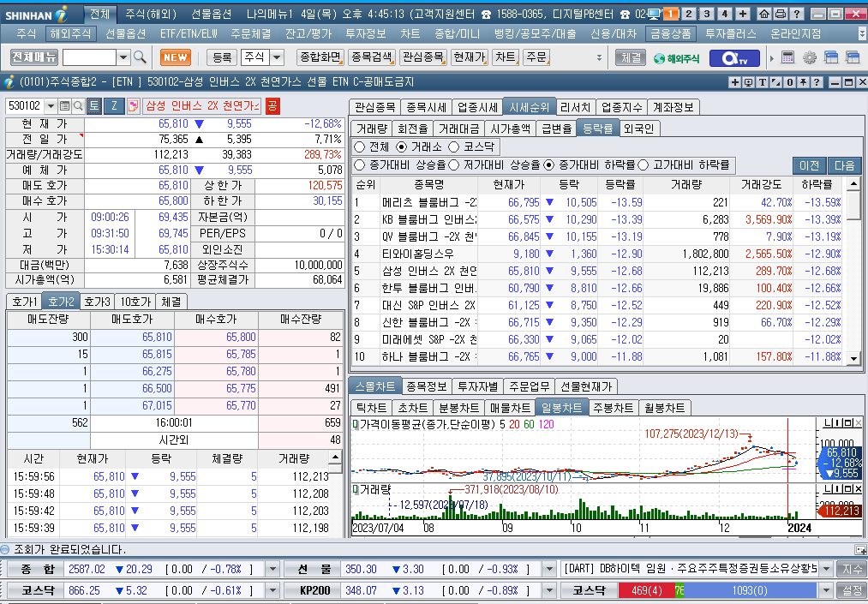Screen dimensions: 868x604
Task: Select 종가대비 상승율 radio option
Action: [x=360, y=164]
